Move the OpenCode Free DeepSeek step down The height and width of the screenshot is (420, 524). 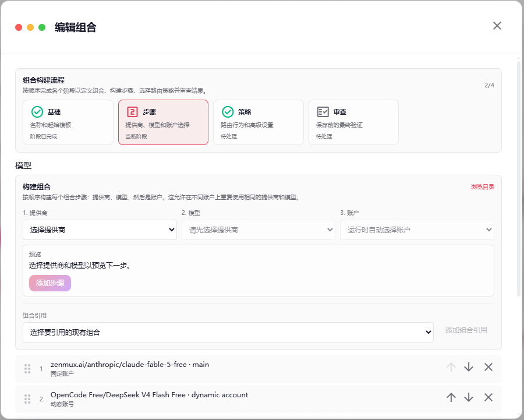pos(469,397)
